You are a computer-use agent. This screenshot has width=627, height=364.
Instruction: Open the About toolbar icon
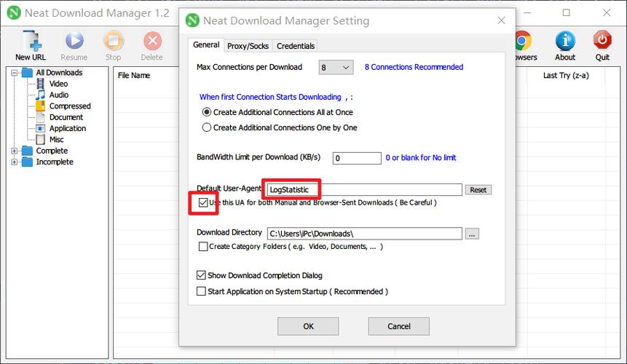coord(565,41)
